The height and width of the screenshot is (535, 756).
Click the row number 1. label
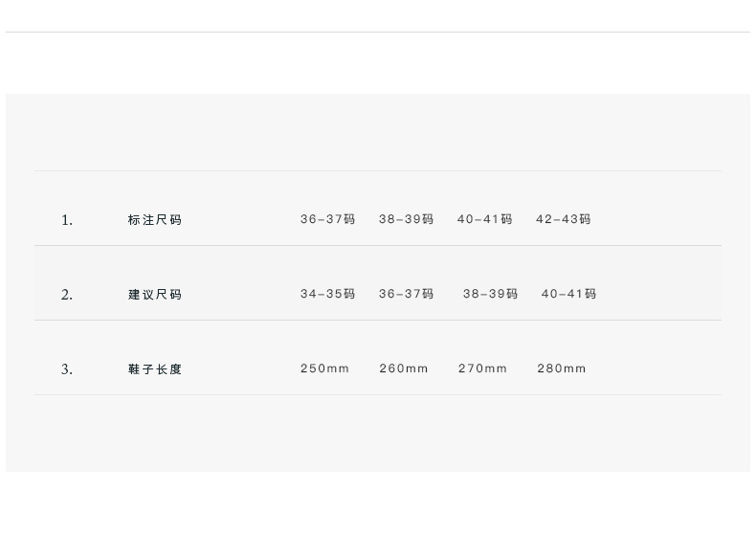pos(67,220)
